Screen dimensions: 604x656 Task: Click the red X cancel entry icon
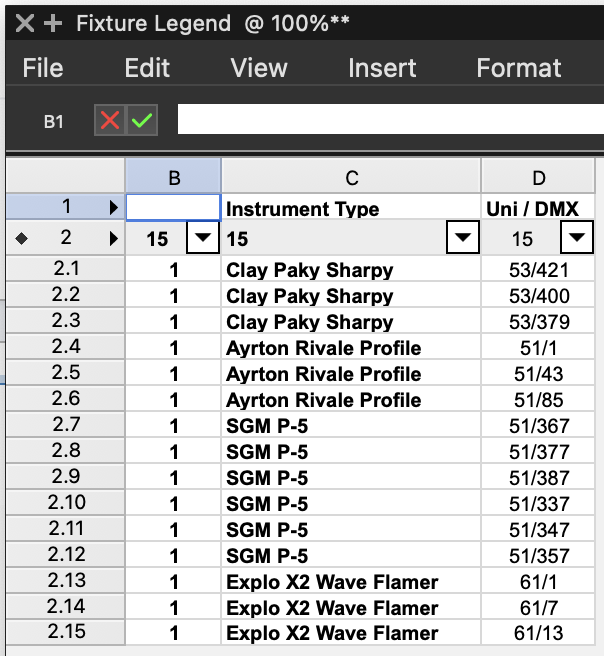coord(110,121)
